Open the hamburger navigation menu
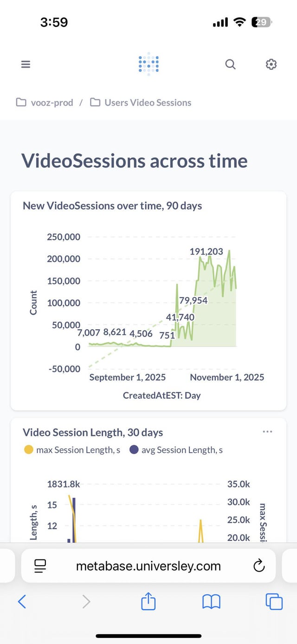This screenshot has width=297, height=644. [x=26, y=65]
